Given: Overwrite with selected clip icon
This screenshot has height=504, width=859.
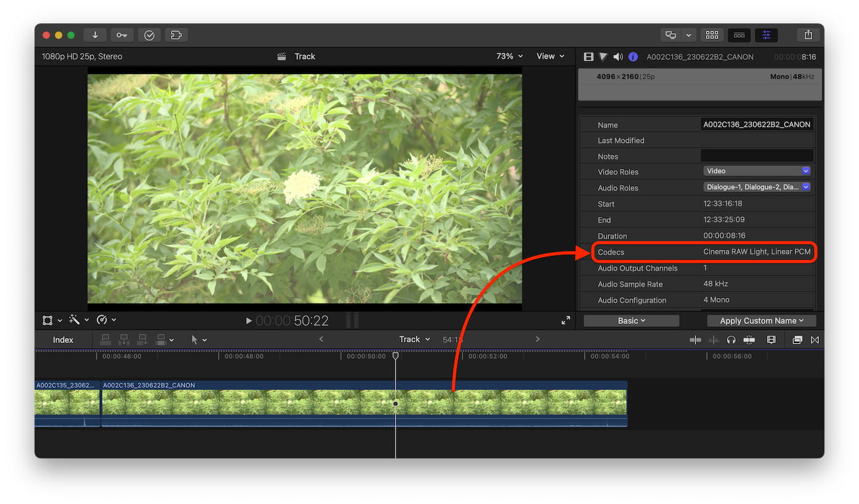Looking at the screenshot, I should tap(161, 340).
